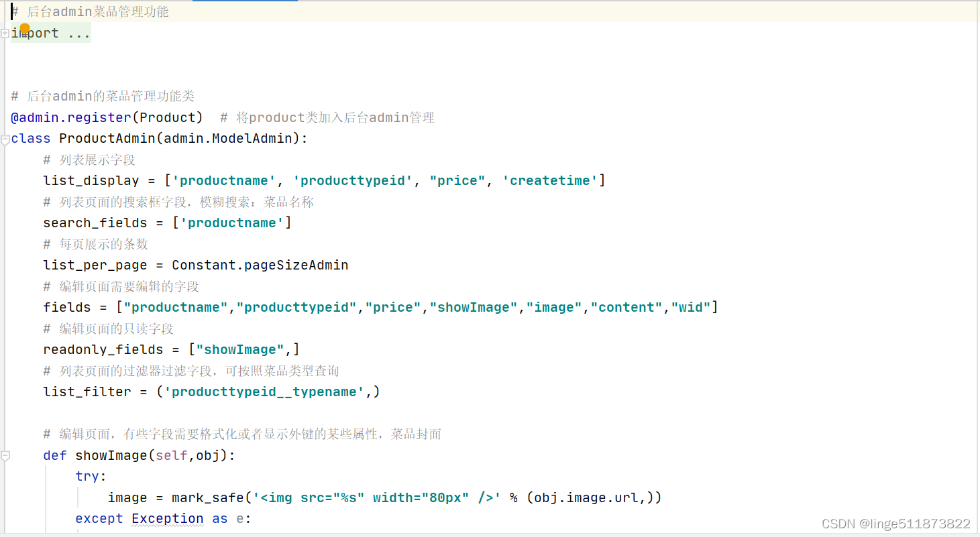Click the 'try' keyword
Image resolution: width=980 pixels, height=537 pixels.
click(87, 476)
